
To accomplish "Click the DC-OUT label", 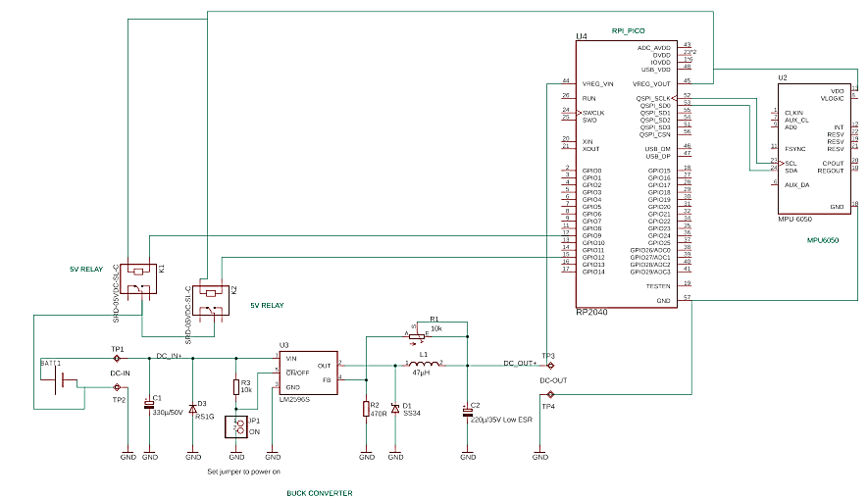I will 553,380.
